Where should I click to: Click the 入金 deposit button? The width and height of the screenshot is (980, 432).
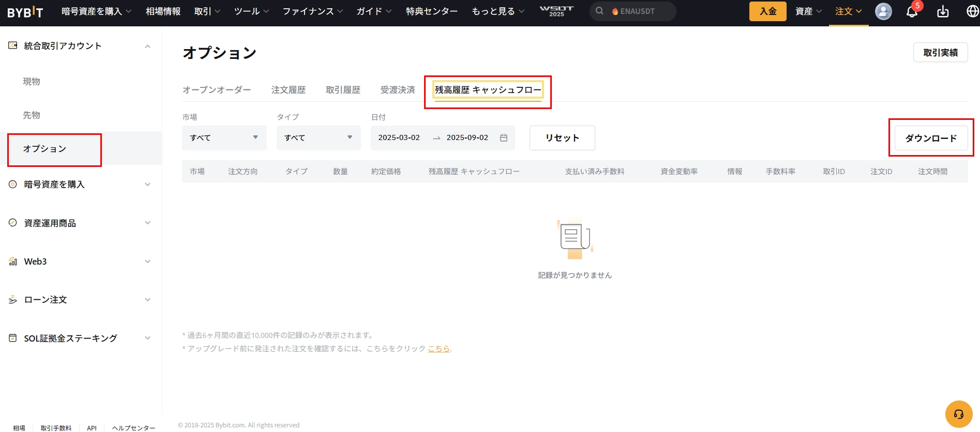(768, 11)
